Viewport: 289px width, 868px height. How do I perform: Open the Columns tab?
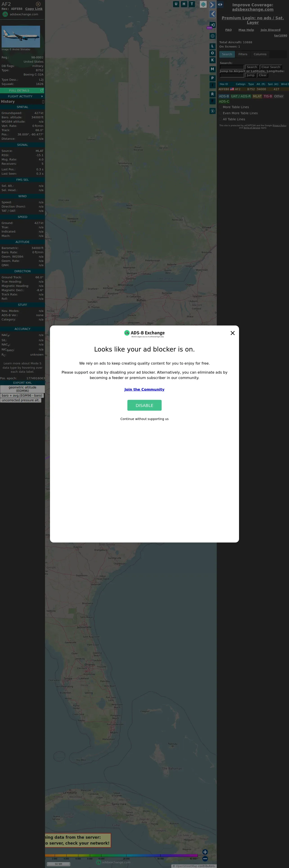pyautogui.click(x=260, y=54)
